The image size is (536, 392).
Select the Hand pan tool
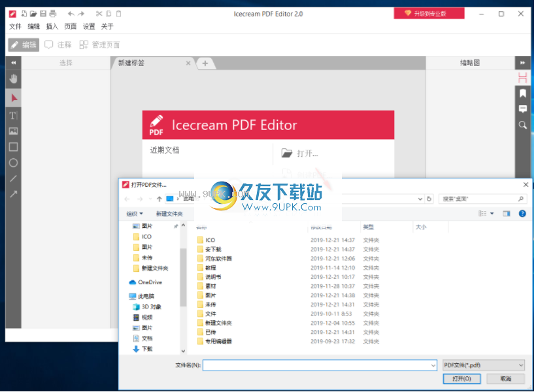pos(13,79)
